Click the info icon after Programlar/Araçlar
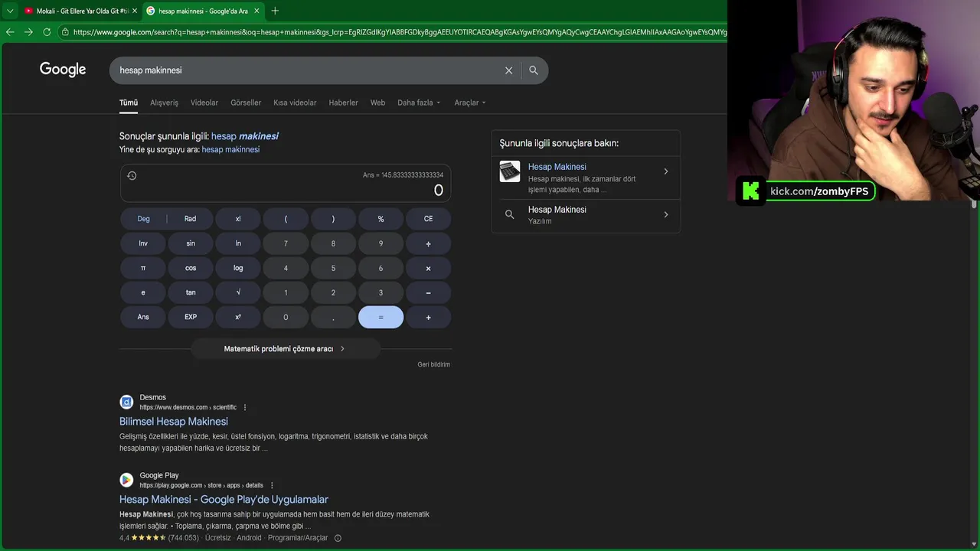The image size is (980, 551). pos(338,538)
